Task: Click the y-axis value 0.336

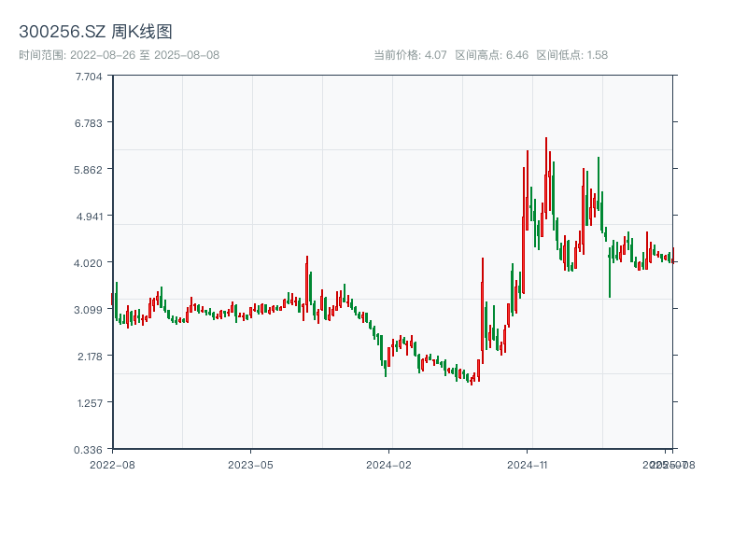Action: click(88, 450)
